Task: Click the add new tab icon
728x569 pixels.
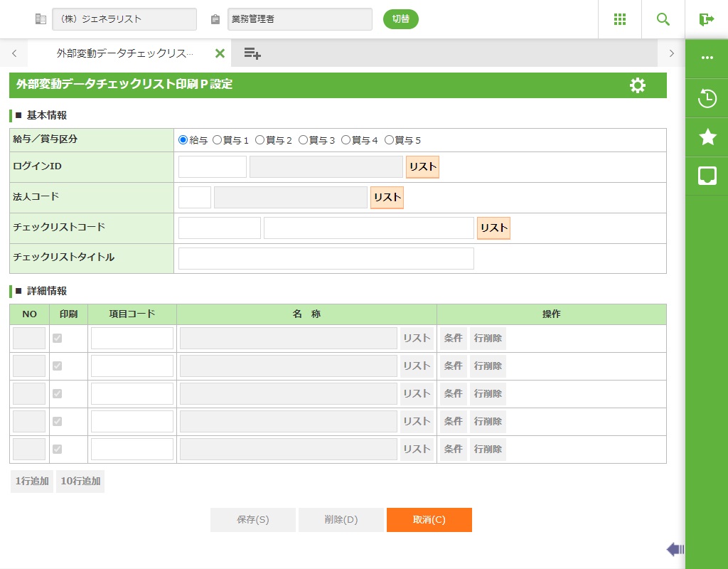Action: point(252,53)
